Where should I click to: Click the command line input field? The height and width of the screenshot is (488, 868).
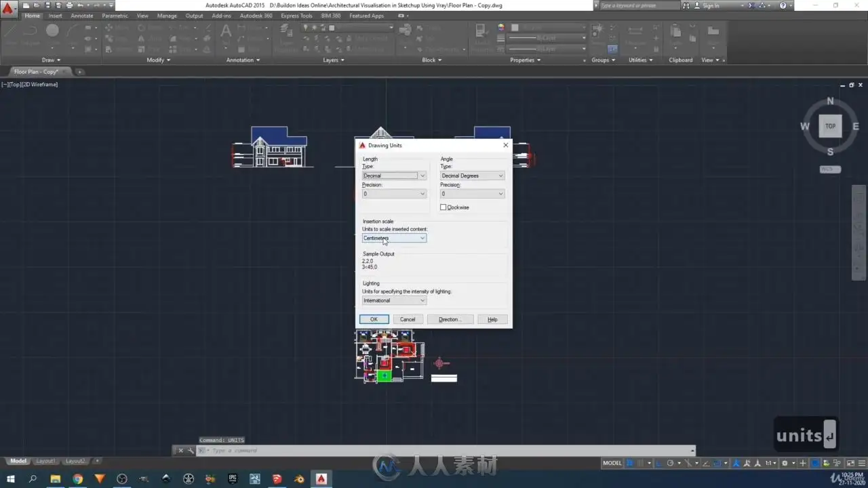(x=446, y=451)
